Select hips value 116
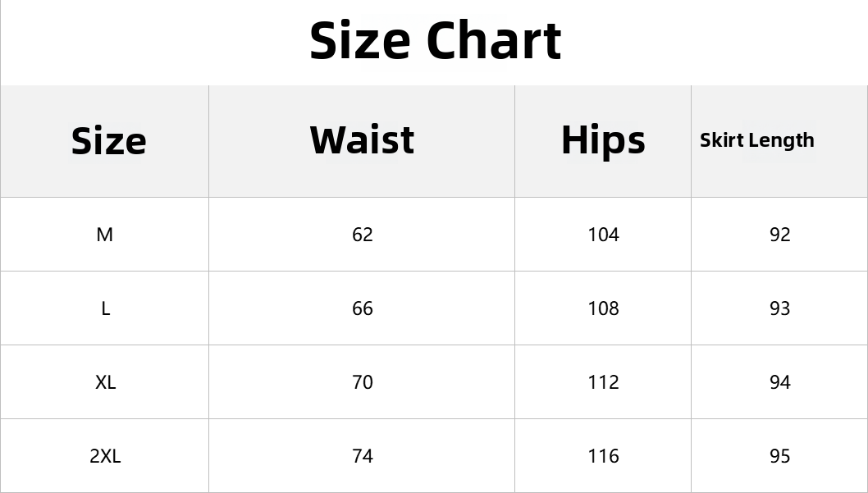The height and width of the screenshot is (493, 868). coord(603,456)
